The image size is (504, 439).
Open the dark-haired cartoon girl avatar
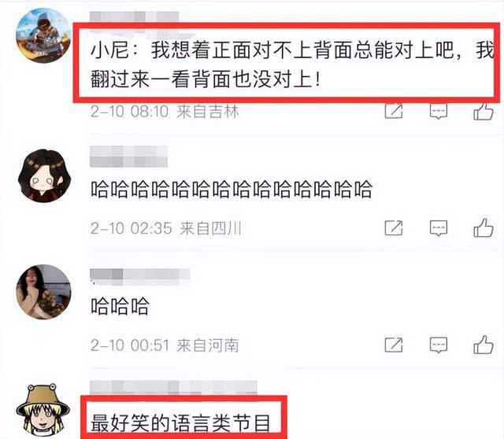44,175
